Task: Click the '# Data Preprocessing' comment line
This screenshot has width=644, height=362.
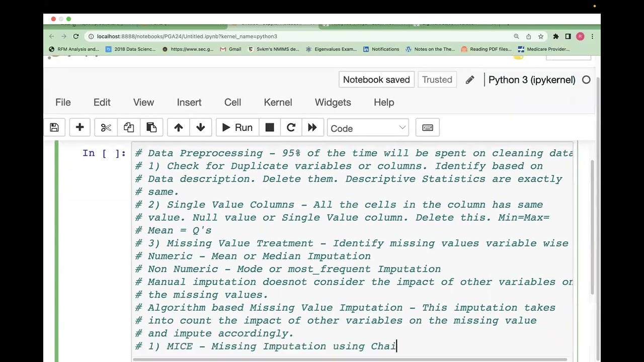Action: point(354,153)
